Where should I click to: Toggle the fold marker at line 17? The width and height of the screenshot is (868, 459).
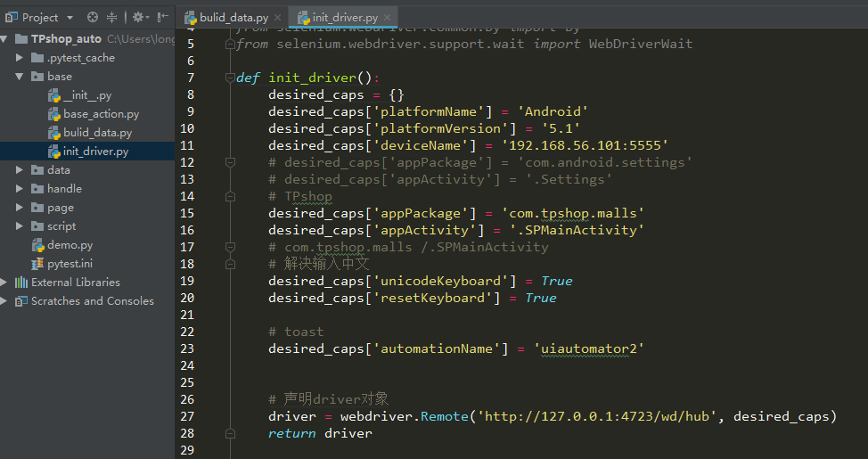coord(230,247)
